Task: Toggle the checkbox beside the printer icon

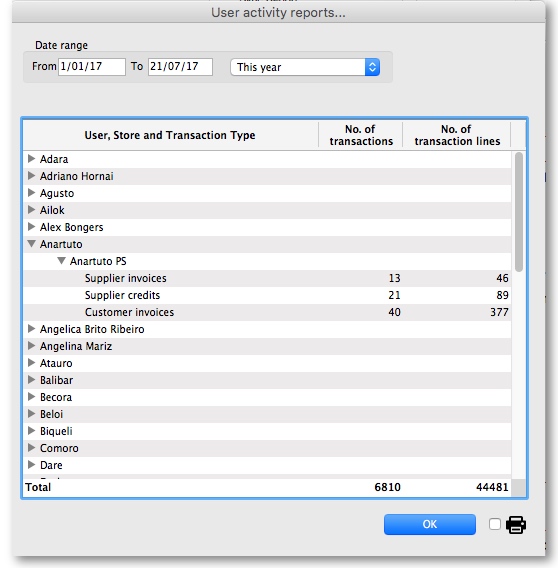Action: [495, 524]
